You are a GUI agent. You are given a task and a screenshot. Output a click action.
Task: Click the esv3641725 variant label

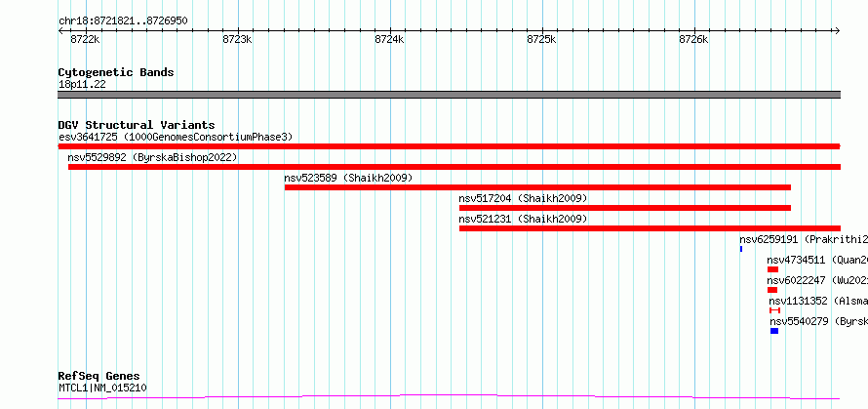(x=176, y=137)
